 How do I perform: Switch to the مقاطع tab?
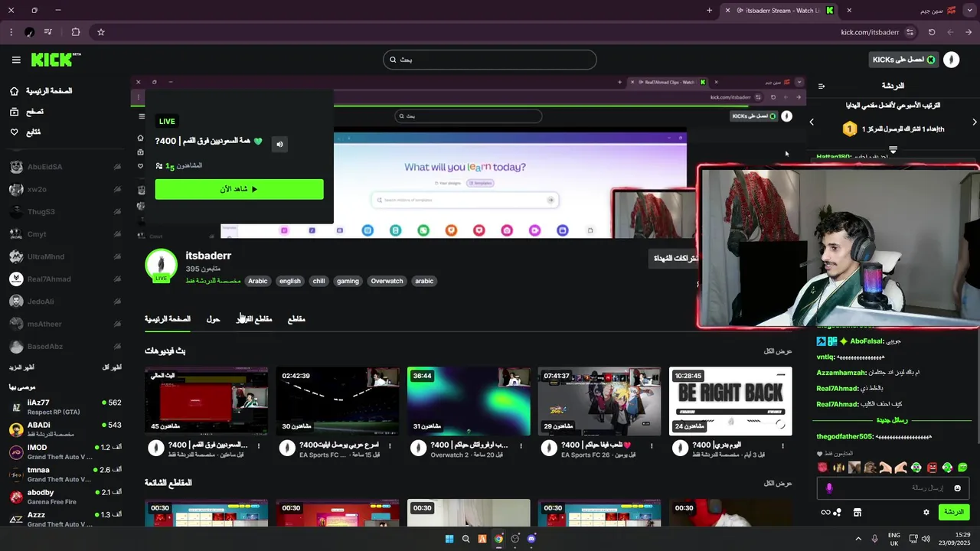[x=296, y=319]
